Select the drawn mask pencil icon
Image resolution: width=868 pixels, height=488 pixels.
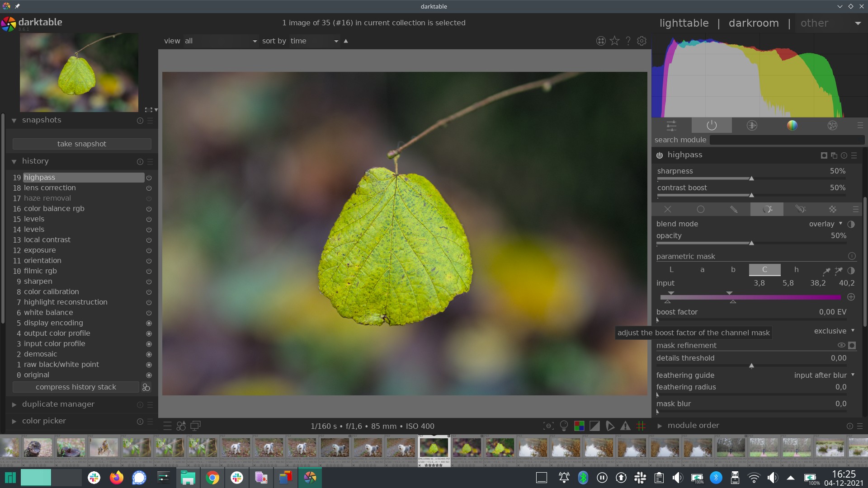tap(734, 209)
